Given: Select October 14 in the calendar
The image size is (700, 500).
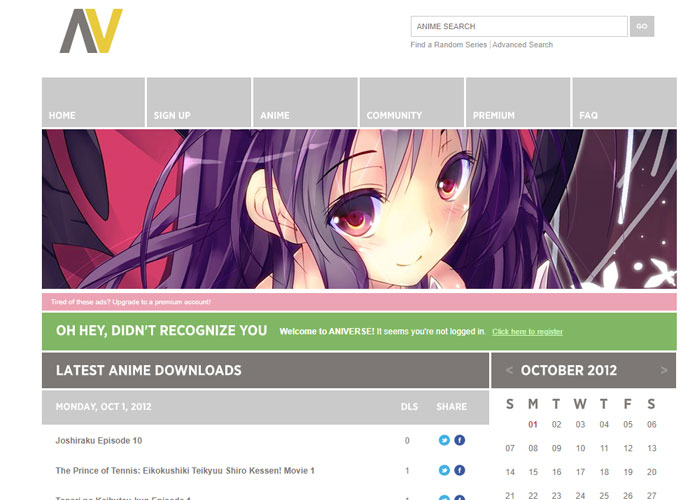Looking at the screenshot, I should 510,472.
